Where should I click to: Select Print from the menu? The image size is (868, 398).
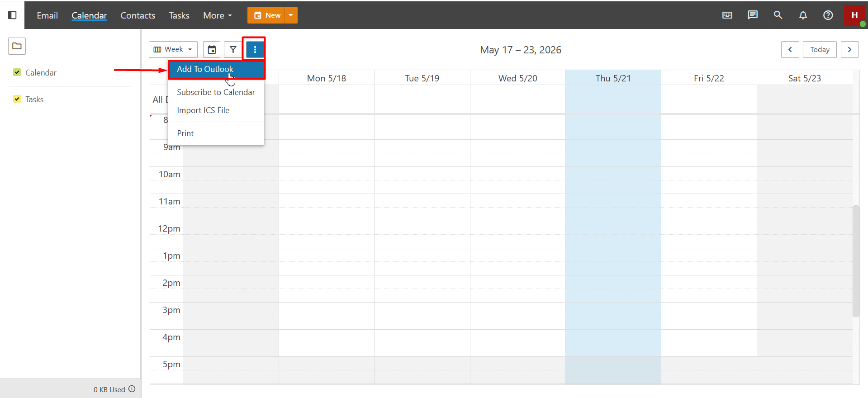point(216,133)
